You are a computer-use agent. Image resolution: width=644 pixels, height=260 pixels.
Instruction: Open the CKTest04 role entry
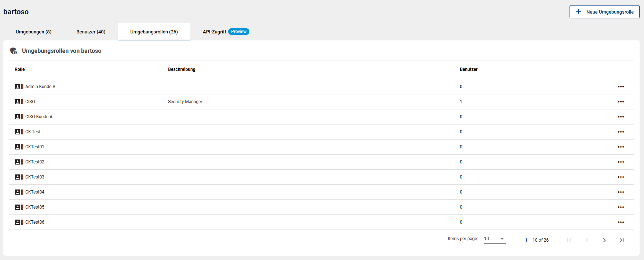click(35, 192)
